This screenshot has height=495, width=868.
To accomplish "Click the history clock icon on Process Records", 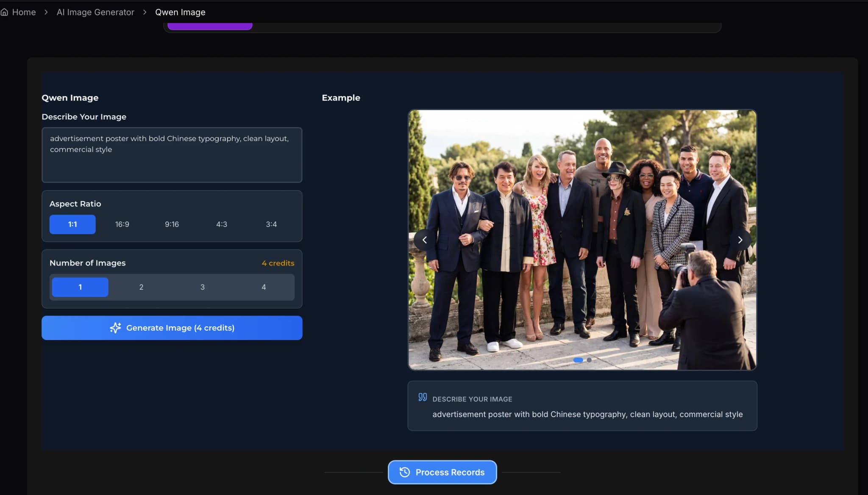I will [405, 472].
